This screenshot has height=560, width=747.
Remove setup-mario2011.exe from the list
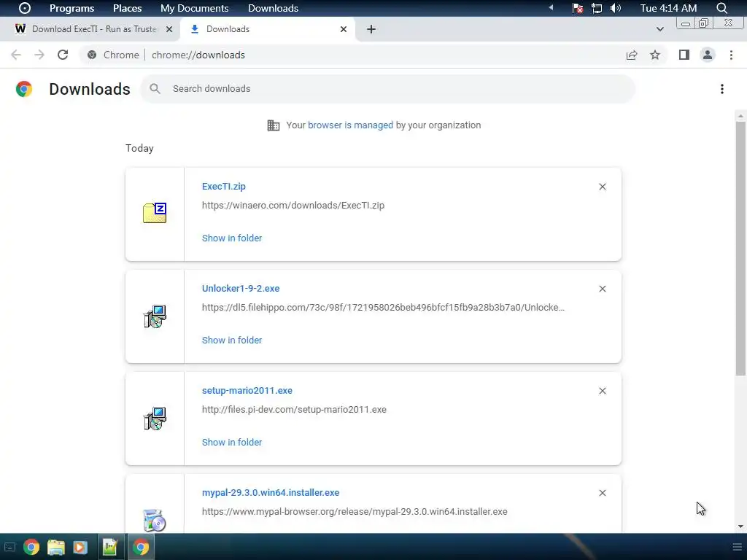602,391
